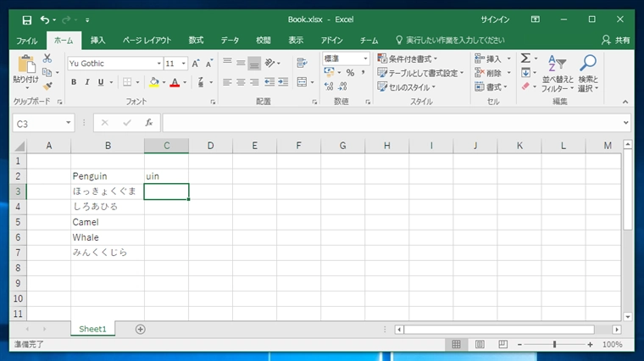Open the ファイル tab
Viewport: 644px width, 361px height.
click(27, 41)
